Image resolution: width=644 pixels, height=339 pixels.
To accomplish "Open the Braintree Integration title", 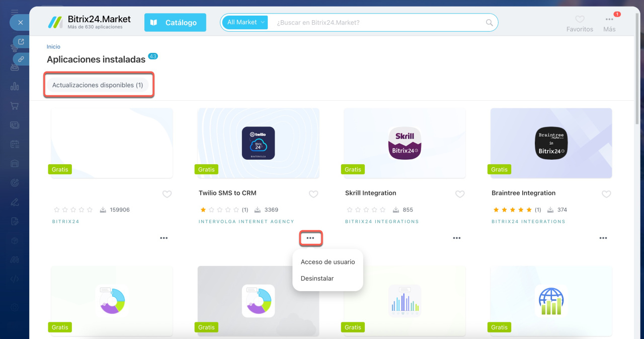I will [523, 193].
